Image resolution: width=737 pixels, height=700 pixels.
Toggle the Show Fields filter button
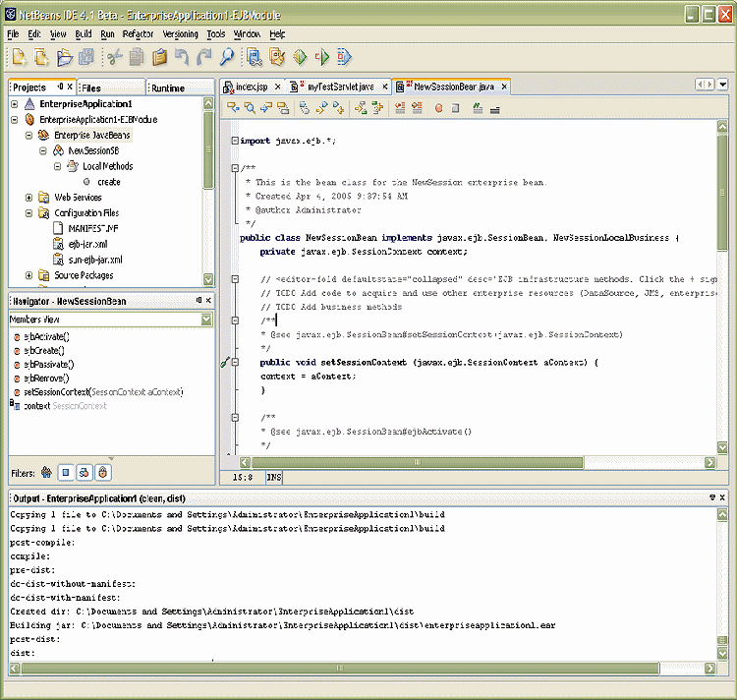pos(66,472)
